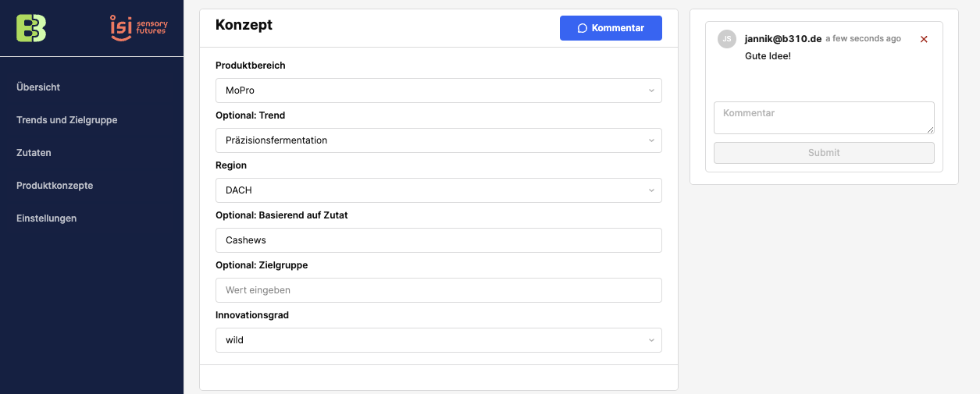Click the JS user avatar in comment
980x394 pixels.
727,39
